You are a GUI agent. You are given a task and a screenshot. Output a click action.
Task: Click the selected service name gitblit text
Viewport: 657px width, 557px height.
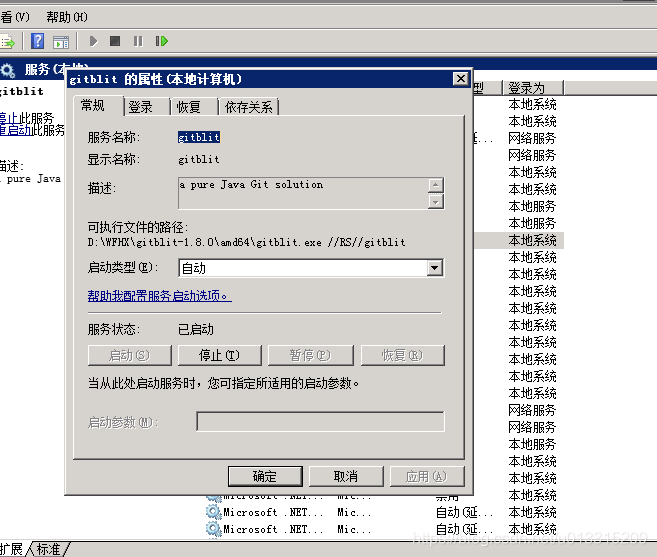pos(199,137)
